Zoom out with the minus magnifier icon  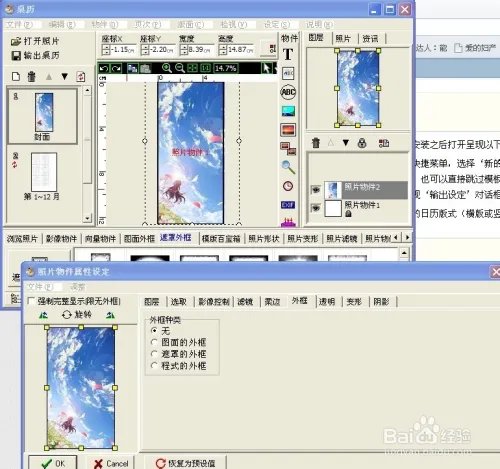click(180, 68)
